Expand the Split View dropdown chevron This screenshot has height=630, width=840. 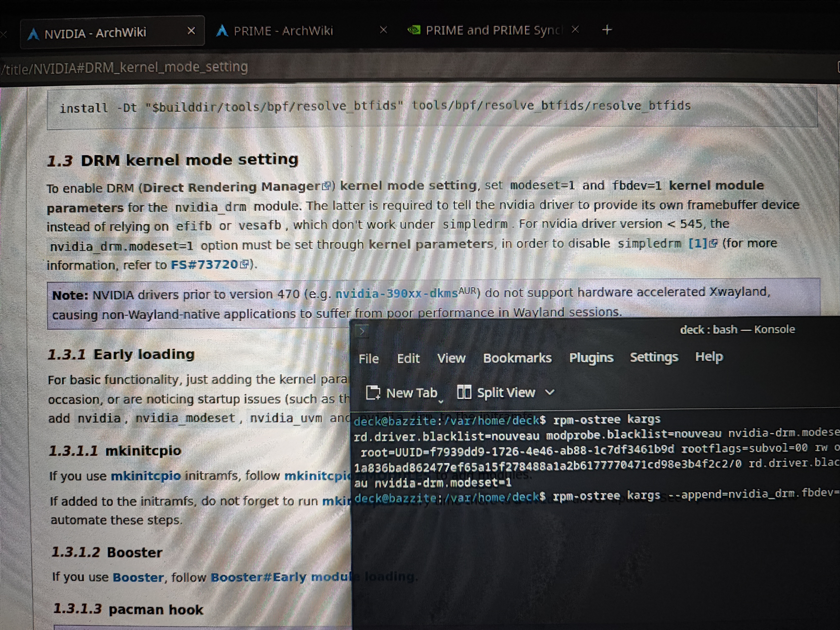click(550, 392)
